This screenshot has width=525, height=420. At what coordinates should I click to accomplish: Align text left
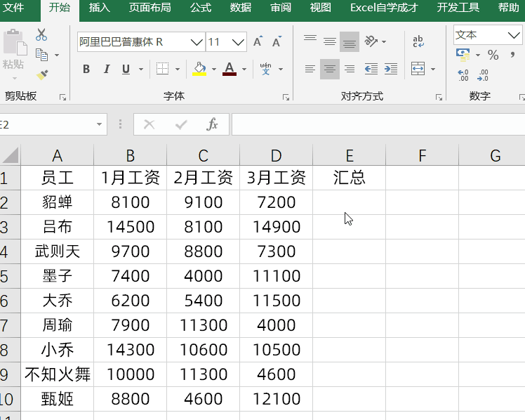pyautogui.click(x=310, y=69)
